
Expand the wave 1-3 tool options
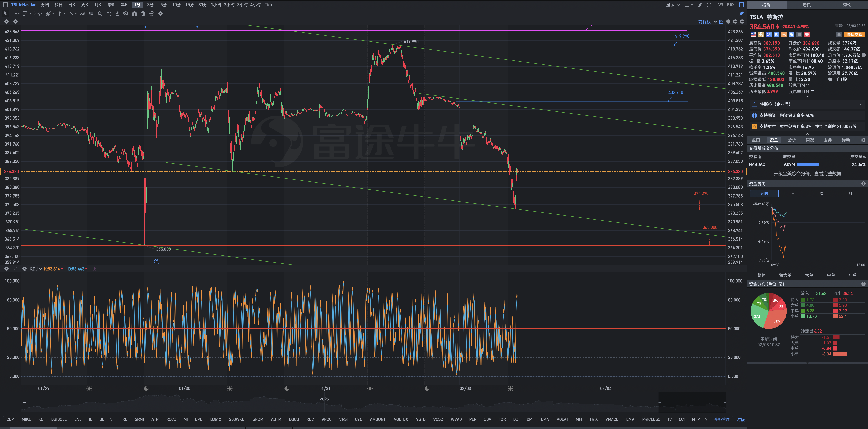click(42, 14)
